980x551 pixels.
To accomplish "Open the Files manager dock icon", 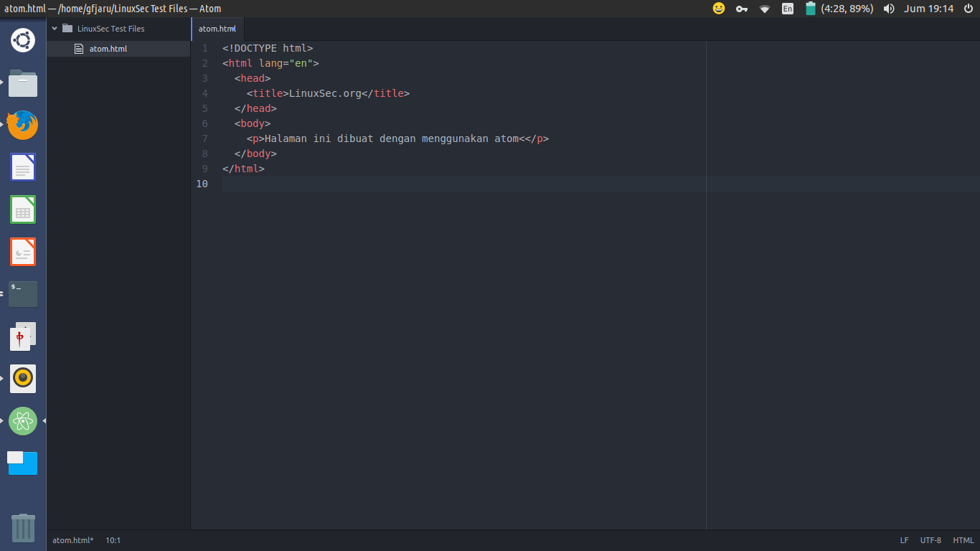I will pos(23,83).
